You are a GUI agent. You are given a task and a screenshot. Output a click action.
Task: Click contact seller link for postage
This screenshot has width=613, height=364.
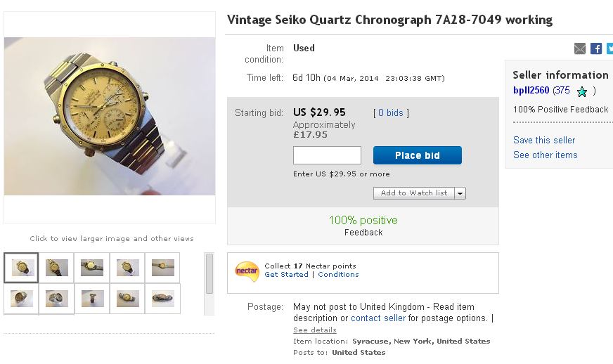pyautogui.click(x=378, y=318)
